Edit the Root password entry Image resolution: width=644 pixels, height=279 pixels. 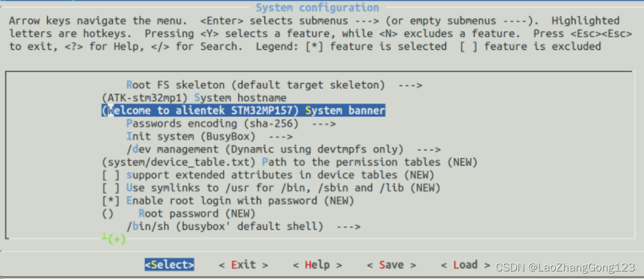click(x=179, y=213)
